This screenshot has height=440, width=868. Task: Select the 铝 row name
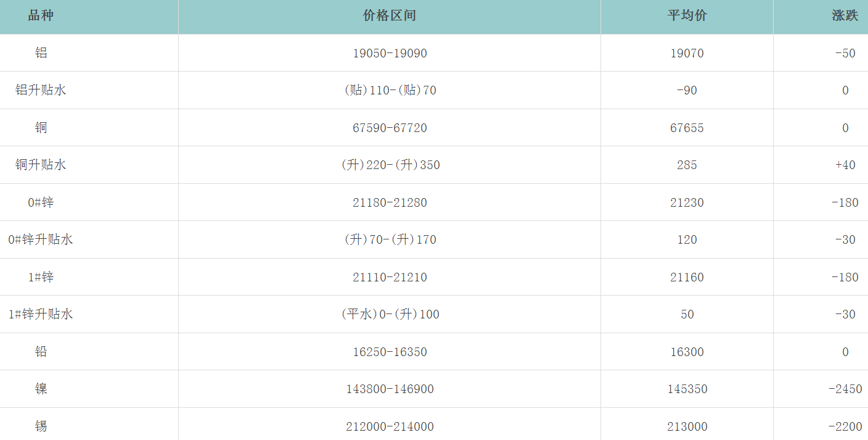pyautogui.click(x=41, y=53)
